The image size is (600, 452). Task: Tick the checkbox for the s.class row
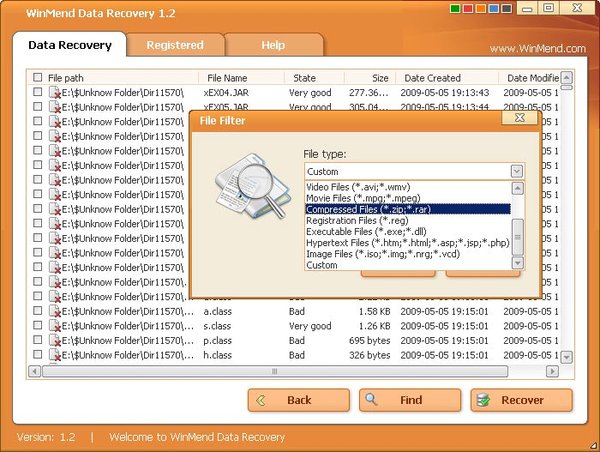pos(38,325)
